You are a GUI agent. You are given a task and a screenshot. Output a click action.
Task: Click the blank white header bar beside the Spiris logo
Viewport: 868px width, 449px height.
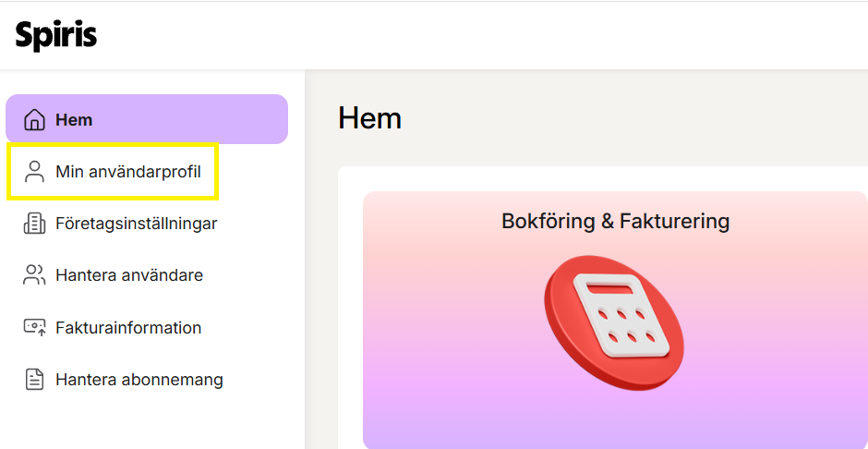point(482,36)
